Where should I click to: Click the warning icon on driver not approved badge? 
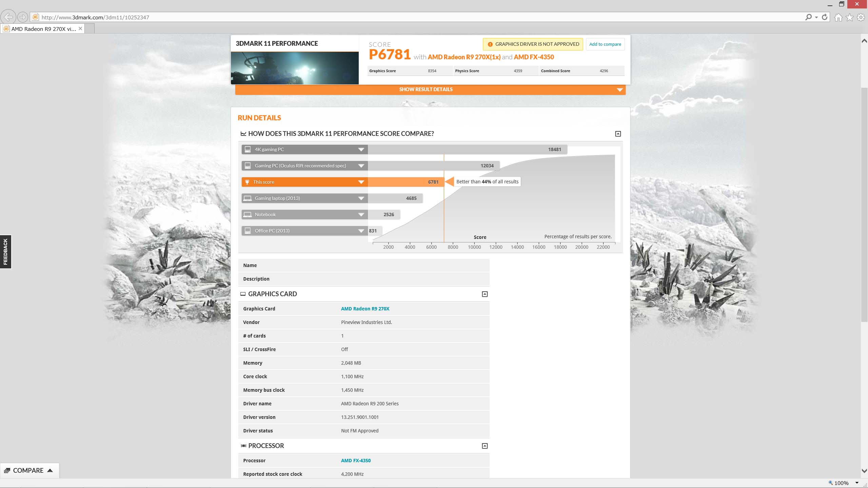tap(490, 44)
